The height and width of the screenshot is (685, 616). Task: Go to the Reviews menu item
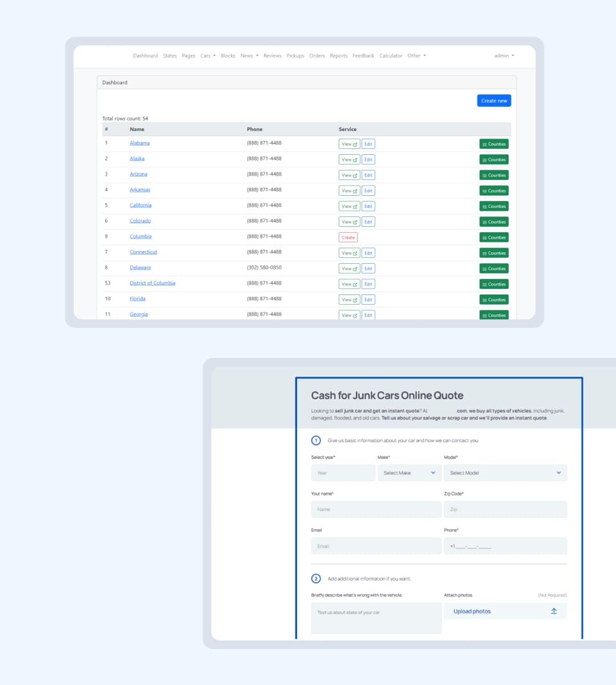(272, 56)
